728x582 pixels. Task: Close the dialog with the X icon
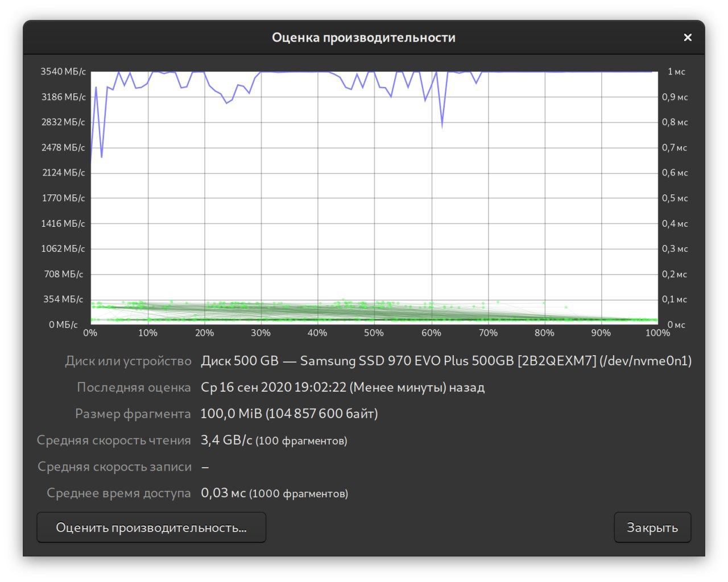[x=688, y=38]
